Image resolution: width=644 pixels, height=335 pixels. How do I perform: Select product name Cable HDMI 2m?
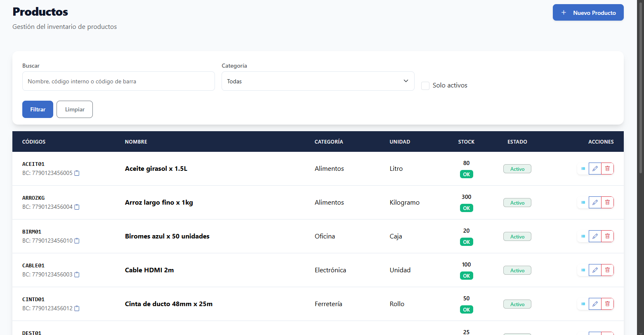tap(149, 270)
